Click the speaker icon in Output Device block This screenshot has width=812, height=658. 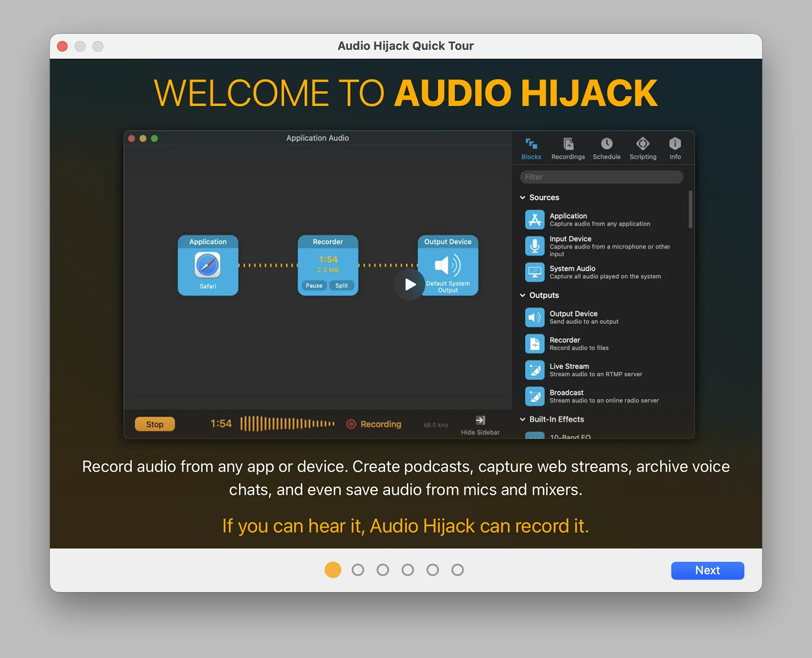tap(448, 265)
